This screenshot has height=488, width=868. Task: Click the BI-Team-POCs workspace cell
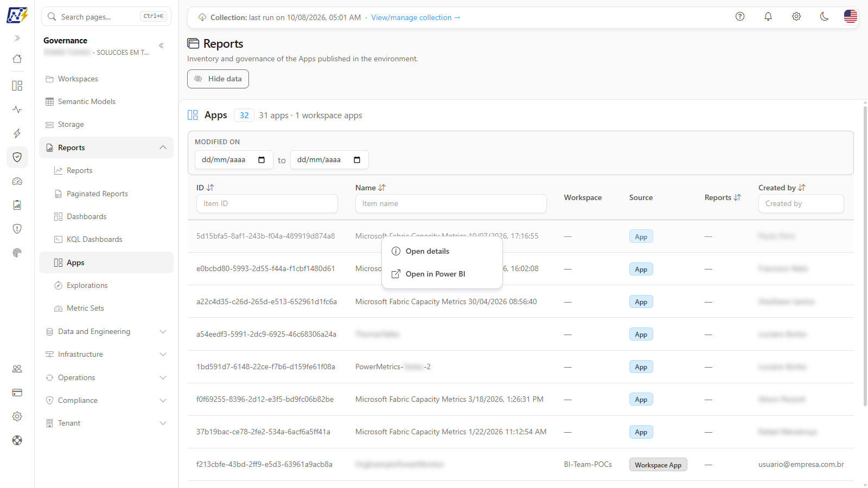tap(588, 464)
